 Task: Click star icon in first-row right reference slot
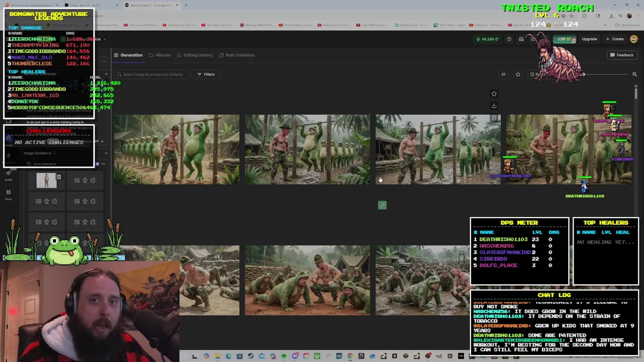[x=85, y=180]
